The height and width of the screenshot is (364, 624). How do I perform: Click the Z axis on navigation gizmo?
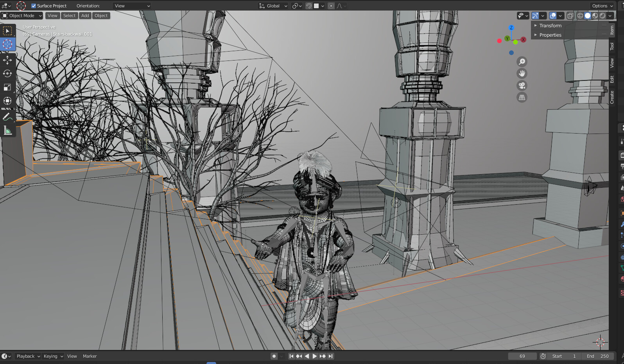point(511,28)
